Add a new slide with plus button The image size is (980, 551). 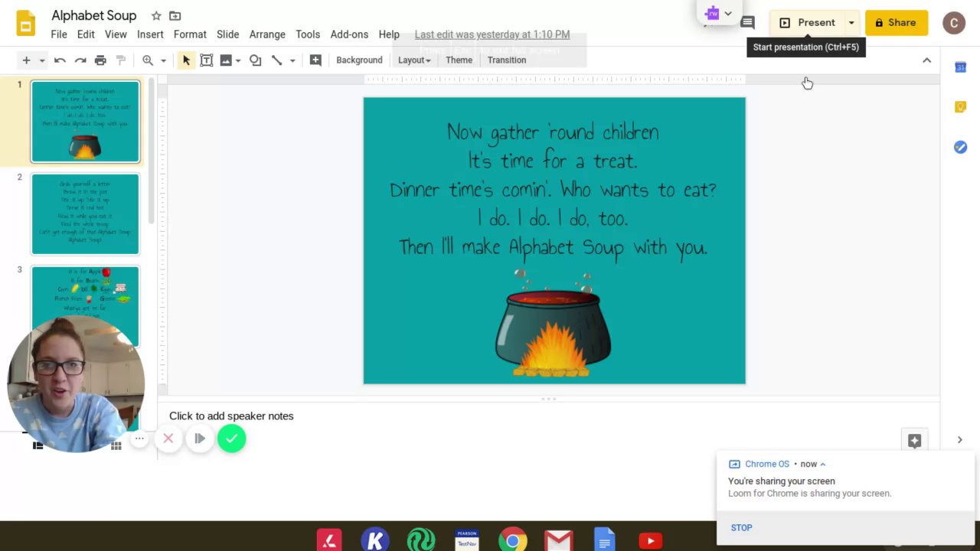pos(26,60)
